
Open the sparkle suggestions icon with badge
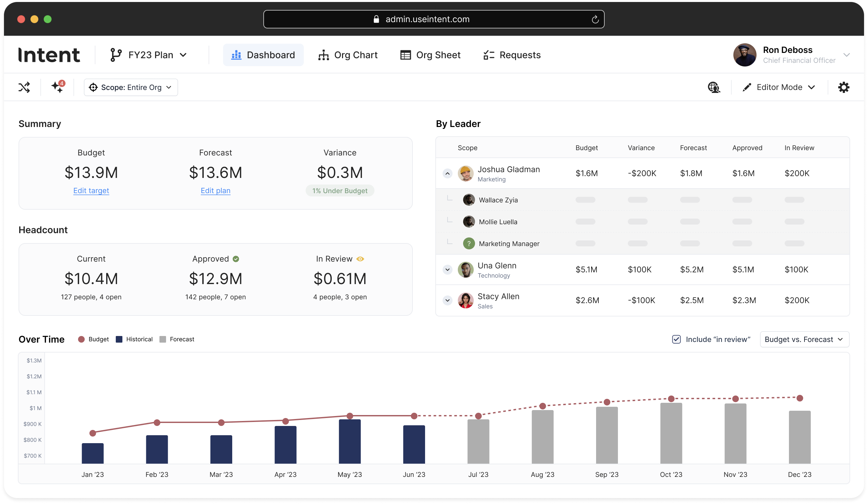point(58,87)
